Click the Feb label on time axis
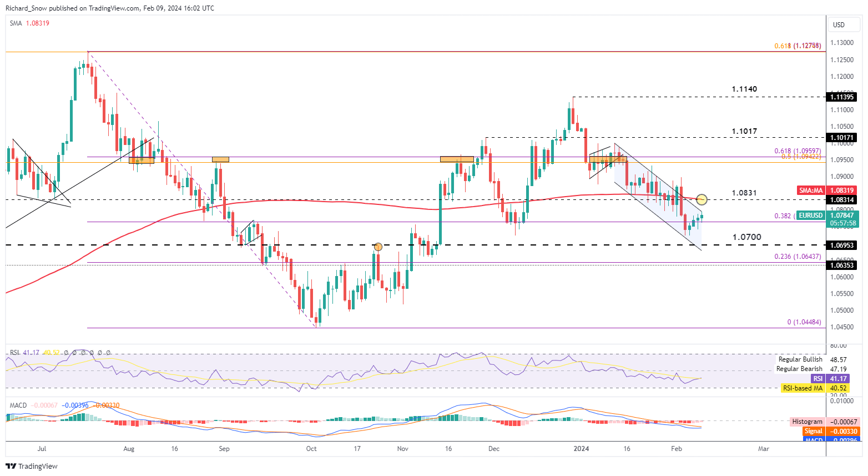Screen dimensions: 868x476 [676, 449]
